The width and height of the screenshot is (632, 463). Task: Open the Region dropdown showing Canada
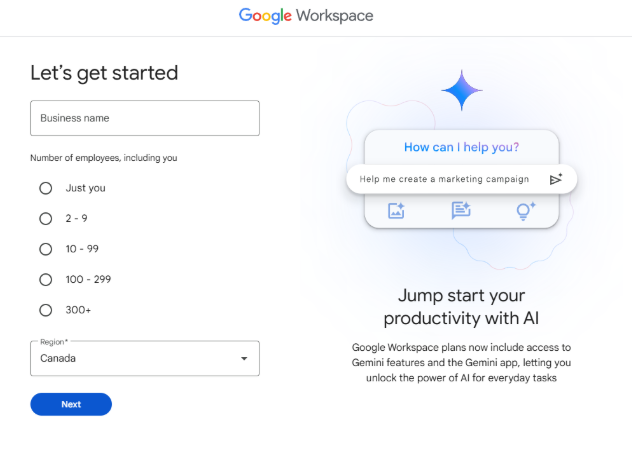click(x=145, y=358)
